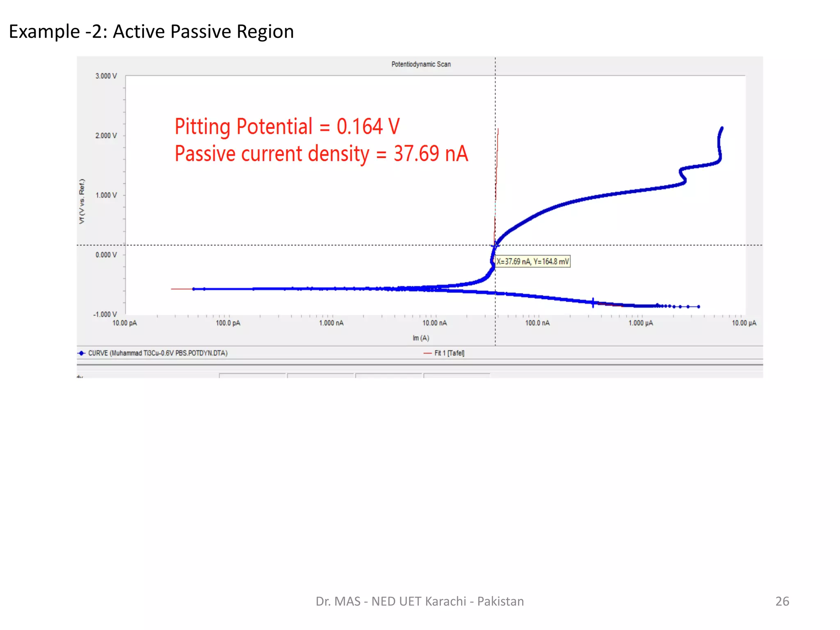Click the crosshair intersection on the curve
The width and height of the screenshot is (840, 630).
point(495,245)
